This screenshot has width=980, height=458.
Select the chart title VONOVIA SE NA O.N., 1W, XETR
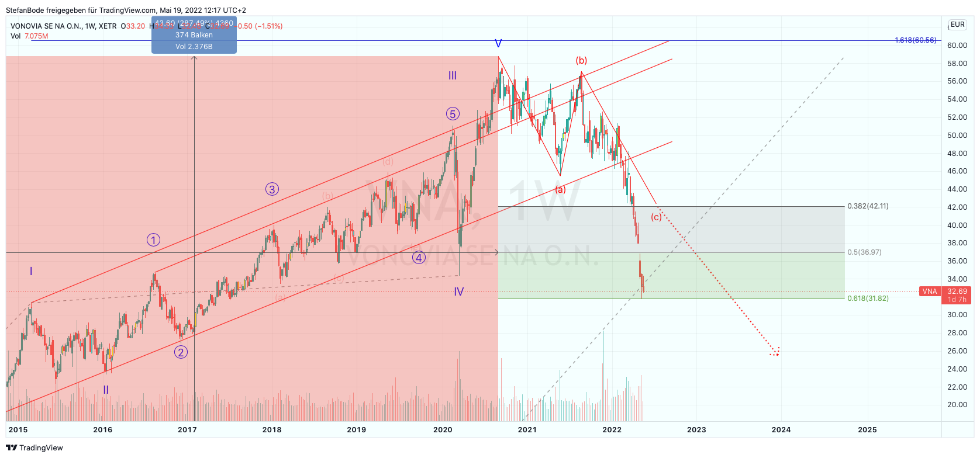pyautogui.click(x=64, y=26)
